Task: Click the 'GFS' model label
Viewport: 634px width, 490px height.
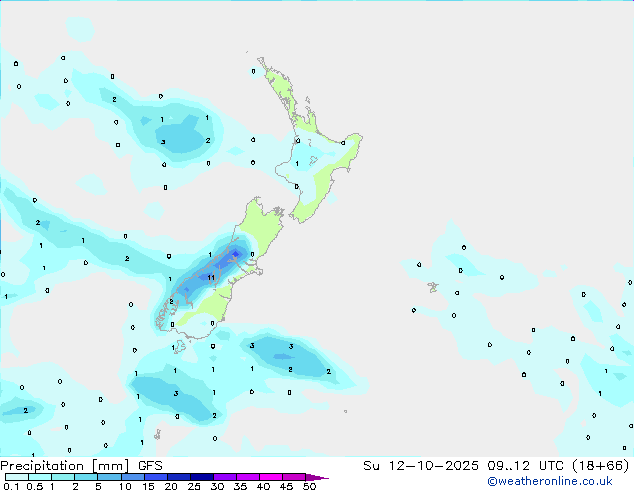Action: pyautogui.click(x=150, y=466)
